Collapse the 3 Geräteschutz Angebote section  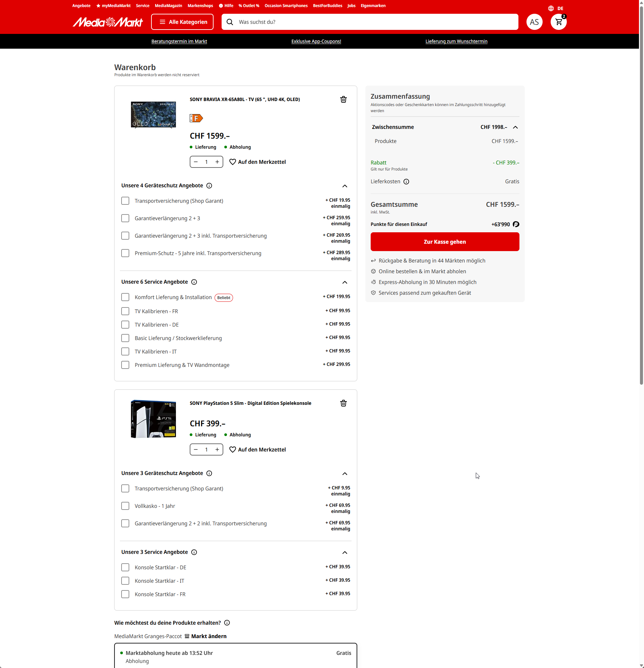tap(345, 474)
